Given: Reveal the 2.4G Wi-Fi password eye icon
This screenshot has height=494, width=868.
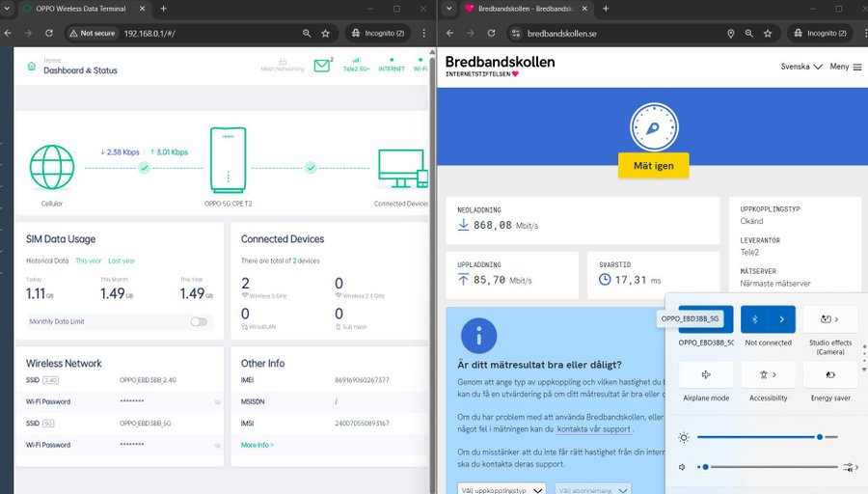Looking at the screenshot, I should [x=217, y=401].
